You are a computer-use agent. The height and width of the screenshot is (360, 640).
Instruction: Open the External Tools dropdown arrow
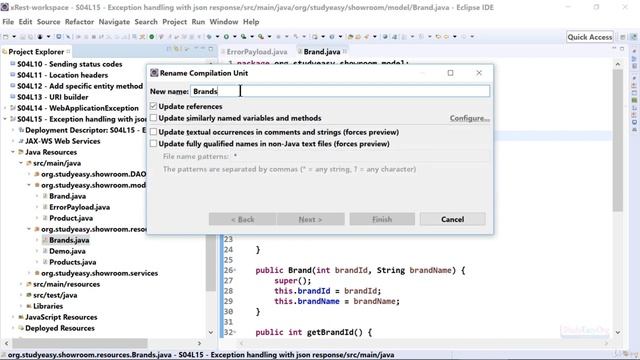tap(269, 37)
